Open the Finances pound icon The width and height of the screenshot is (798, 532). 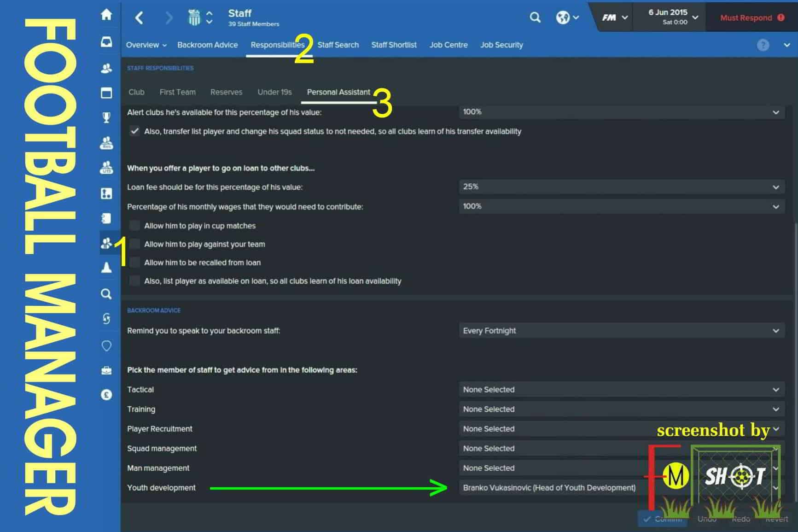[106, 395]
